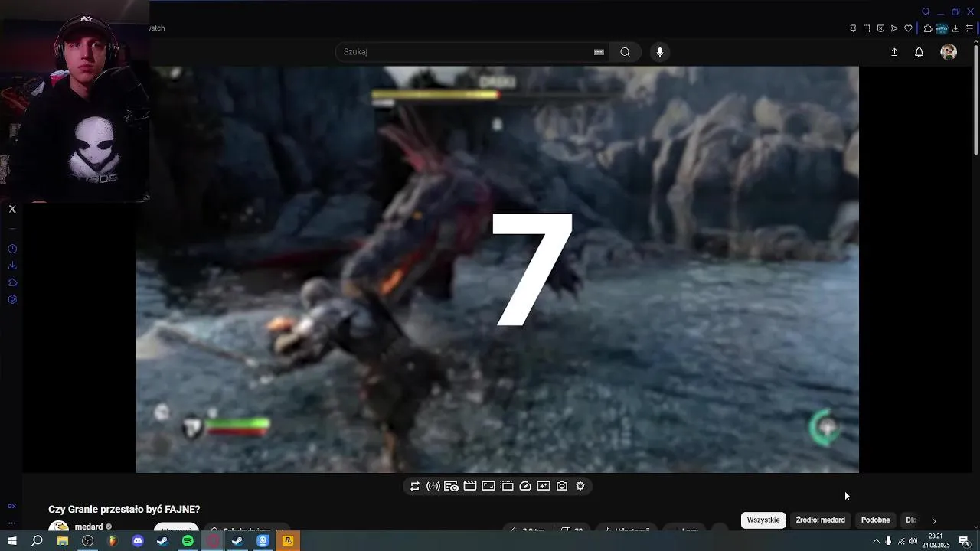Click the heart bookmark icon
Viewport: 980px width, 551px height.
[908, 28]
